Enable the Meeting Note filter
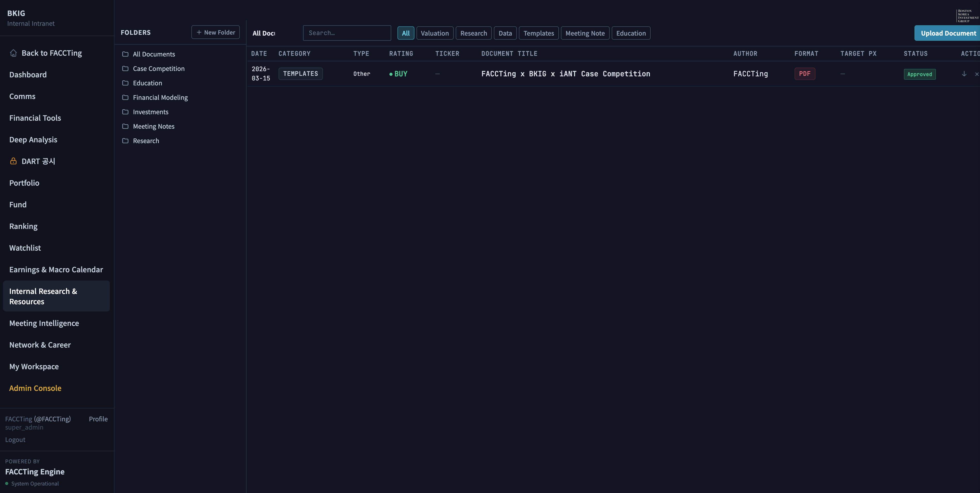 [585, 34]
